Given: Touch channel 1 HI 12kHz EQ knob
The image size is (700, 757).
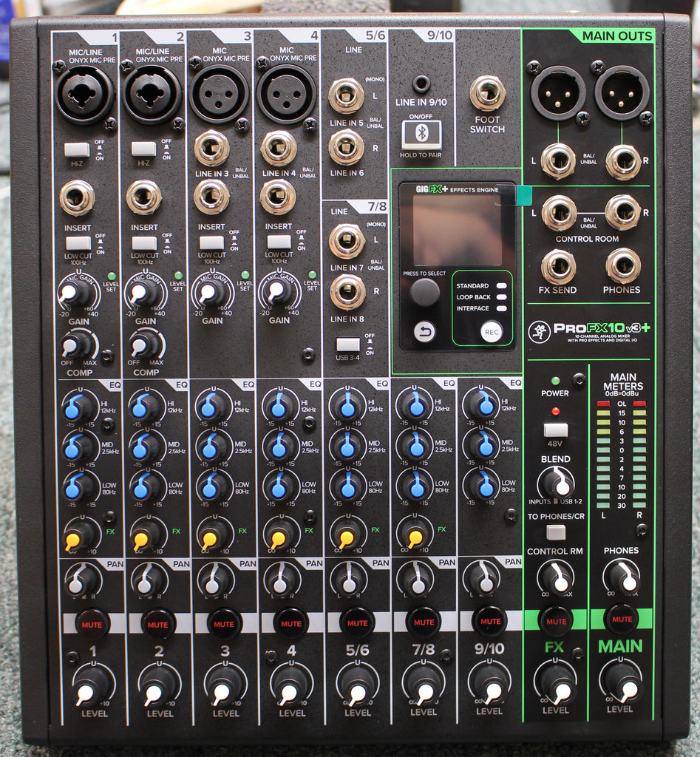Looking at the screenshot, I should point(78,407).
